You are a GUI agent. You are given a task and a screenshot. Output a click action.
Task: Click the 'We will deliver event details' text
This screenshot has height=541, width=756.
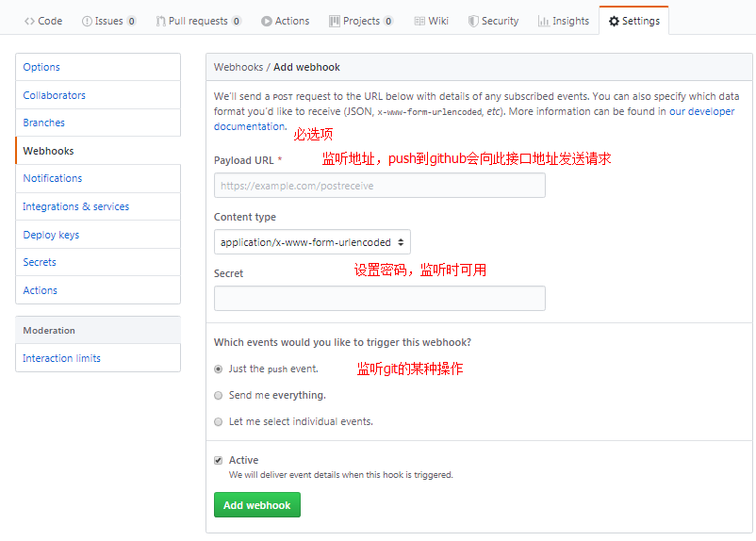(x=341, y=475)
